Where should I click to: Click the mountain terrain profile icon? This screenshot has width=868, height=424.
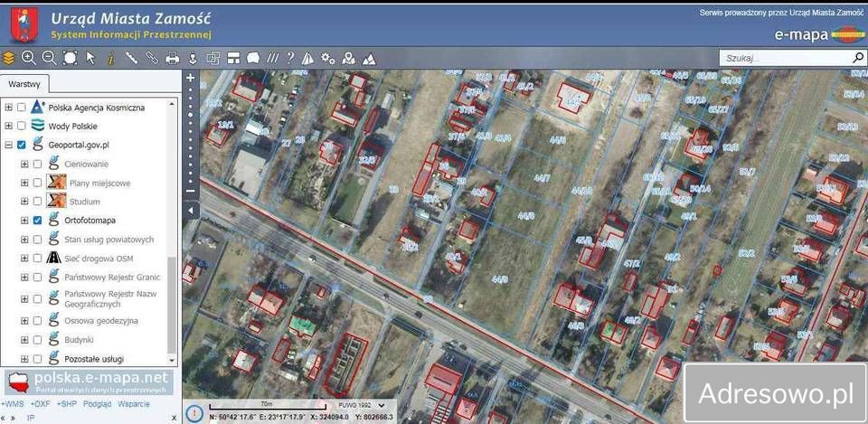click(369, 58)
